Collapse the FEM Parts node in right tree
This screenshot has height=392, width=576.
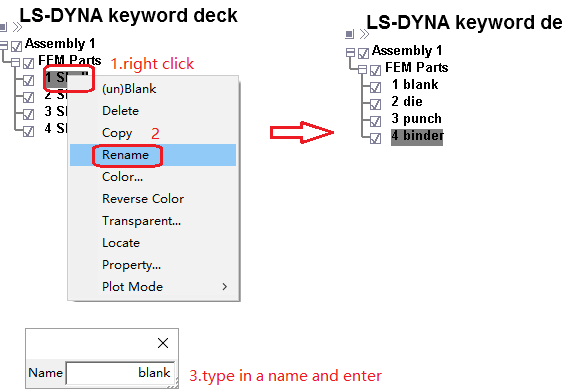pyautogui.click(x=362, y=69)
